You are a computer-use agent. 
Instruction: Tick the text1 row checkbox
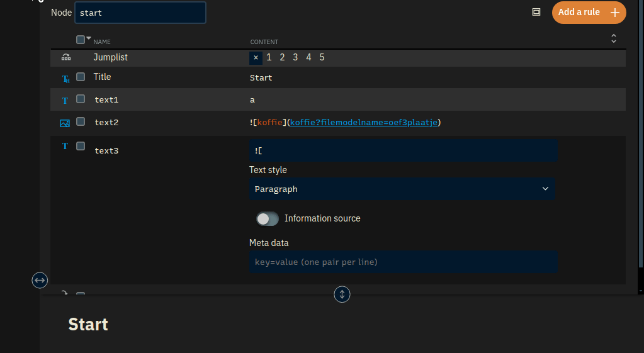click(x=81, y=99)
